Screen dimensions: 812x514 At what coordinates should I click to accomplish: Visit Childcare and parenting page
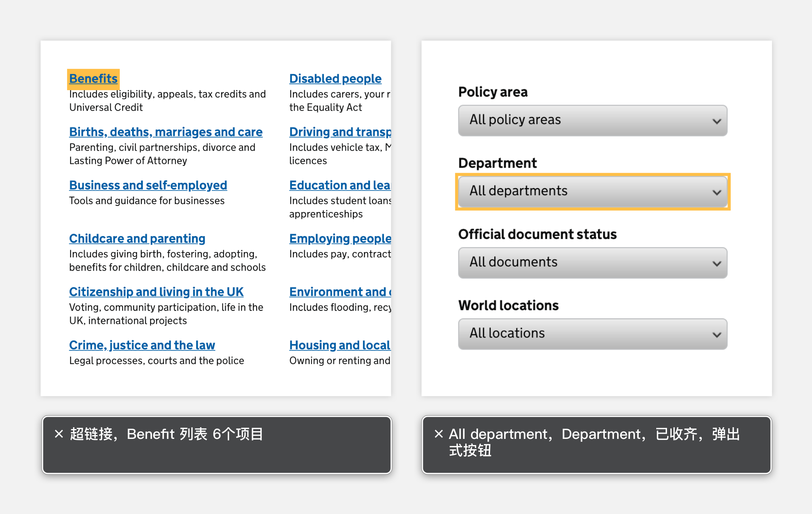[137, 239]
